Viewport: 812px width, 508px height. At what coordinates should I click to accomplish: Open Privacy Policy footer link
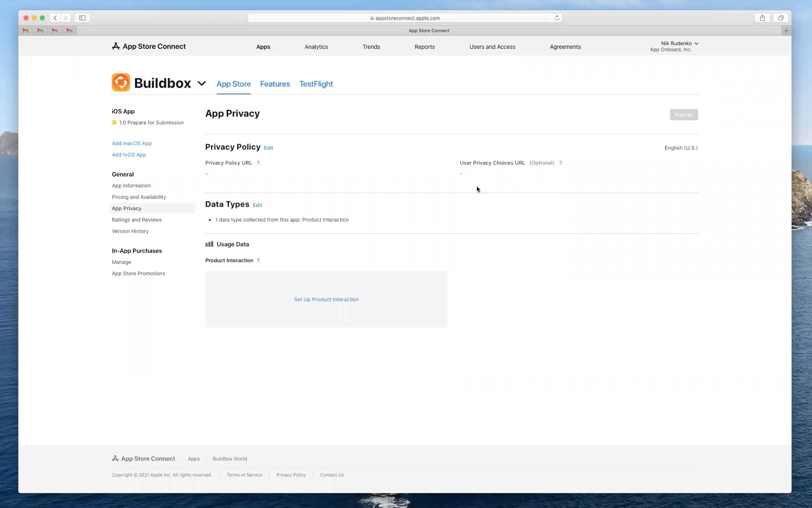click(291, 475)
